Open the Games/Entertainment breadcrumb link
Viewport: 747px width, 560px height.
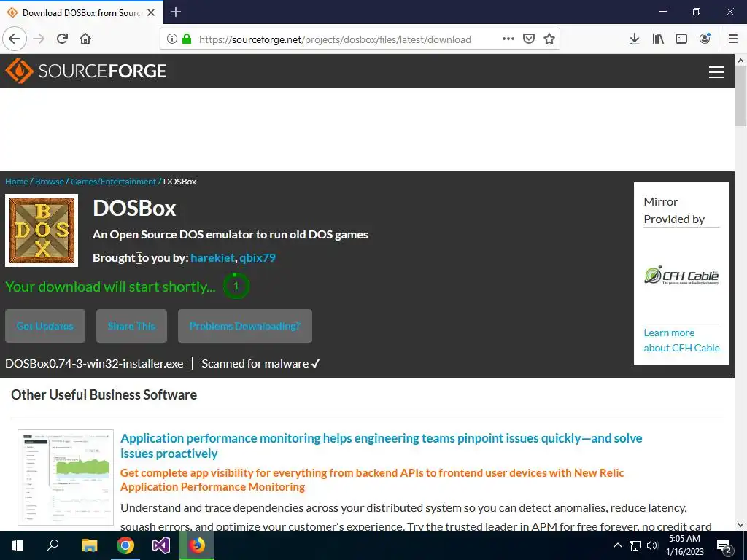[113, 182]
